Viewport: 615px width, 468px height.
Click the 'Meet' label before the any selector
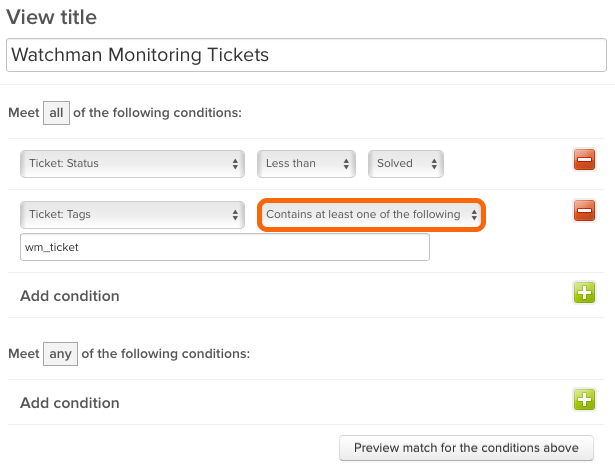[x=23, y=353]
